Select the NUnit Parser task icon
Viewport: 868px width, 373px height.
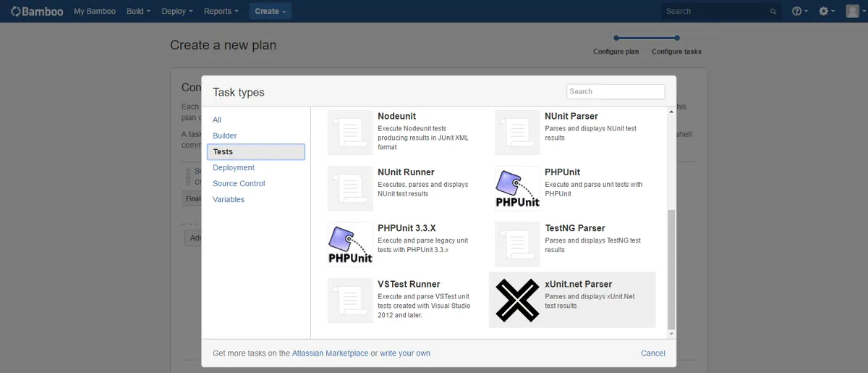tap(517, 132)
